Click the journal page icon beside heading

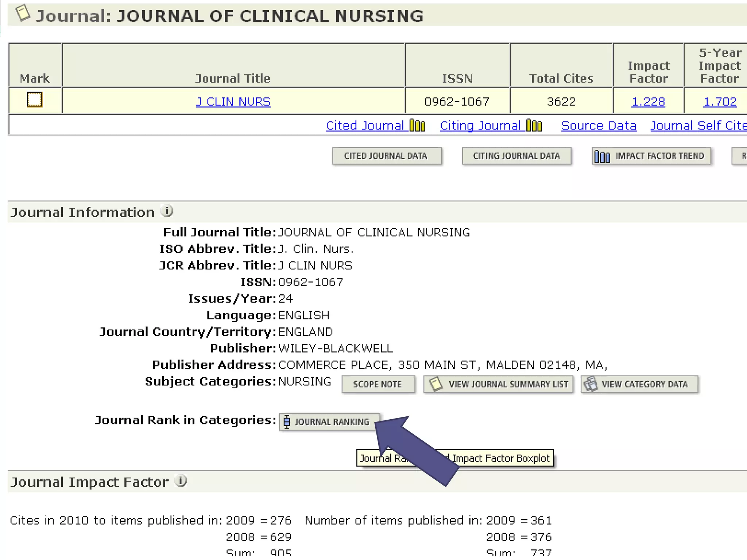pos(23,13)
